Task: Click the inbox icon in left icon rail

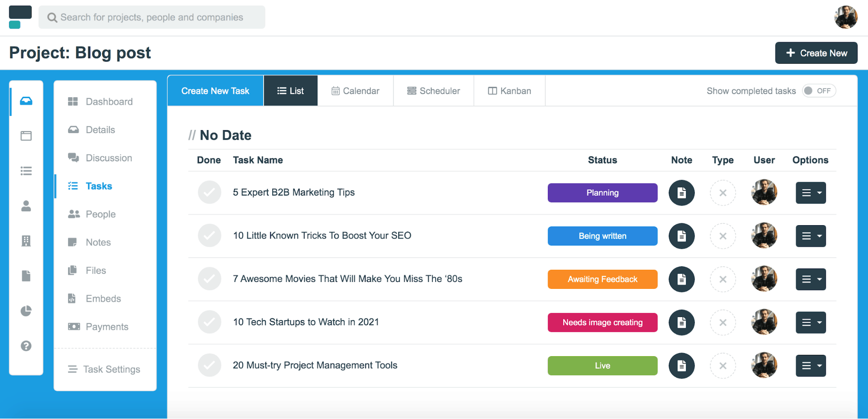Action: click(26, 101)
